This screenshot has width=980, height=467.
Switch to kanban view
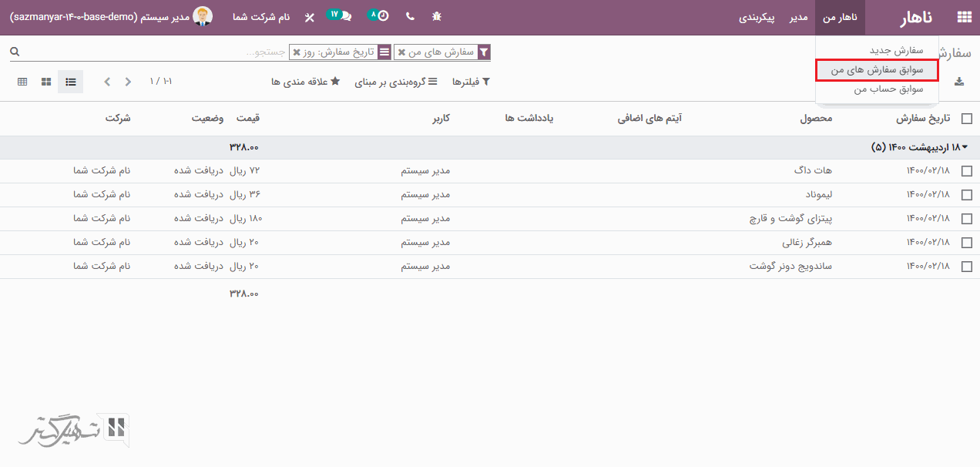tap(46, 82)
